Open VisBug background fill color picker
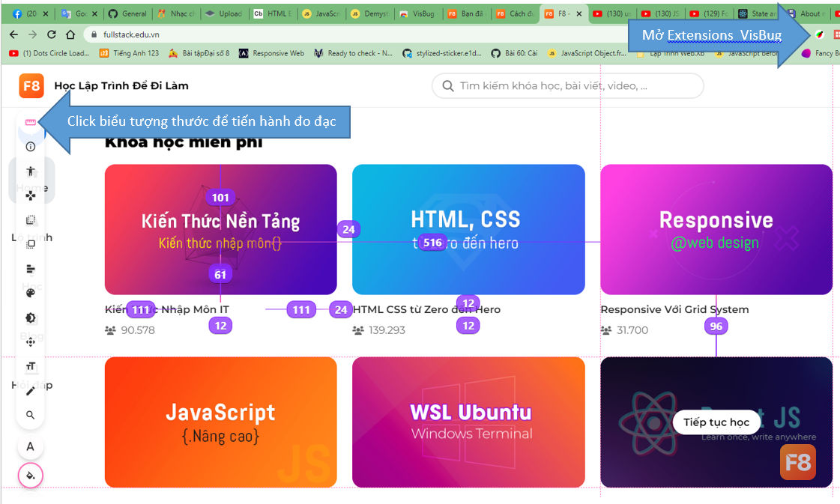Viewport: 840px width, 504px height. click(31, 476)
